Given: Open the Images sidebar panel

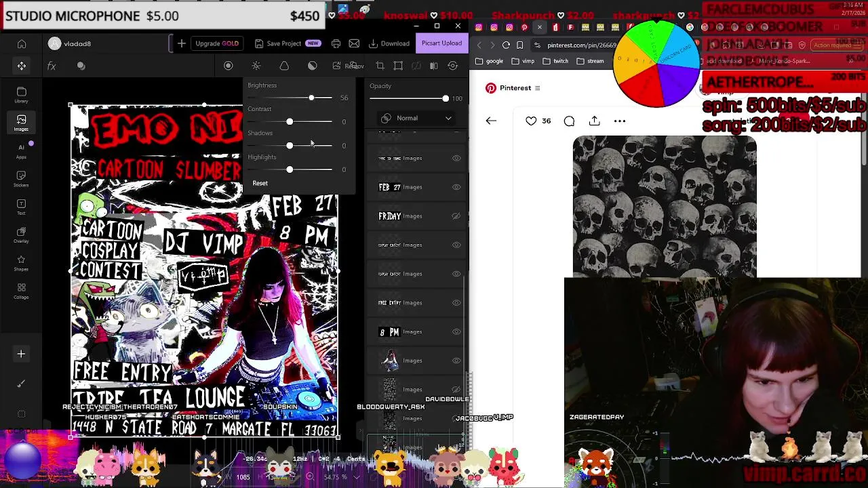Looking at the screenshot, I should pyautogui.click(x=21, y=123).
